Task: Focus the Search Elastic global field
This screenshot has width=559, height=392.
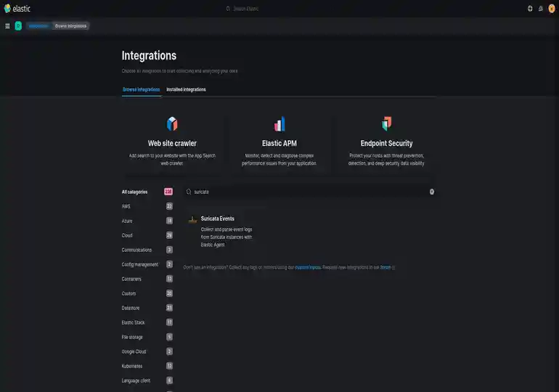Action: click(279, 9)
